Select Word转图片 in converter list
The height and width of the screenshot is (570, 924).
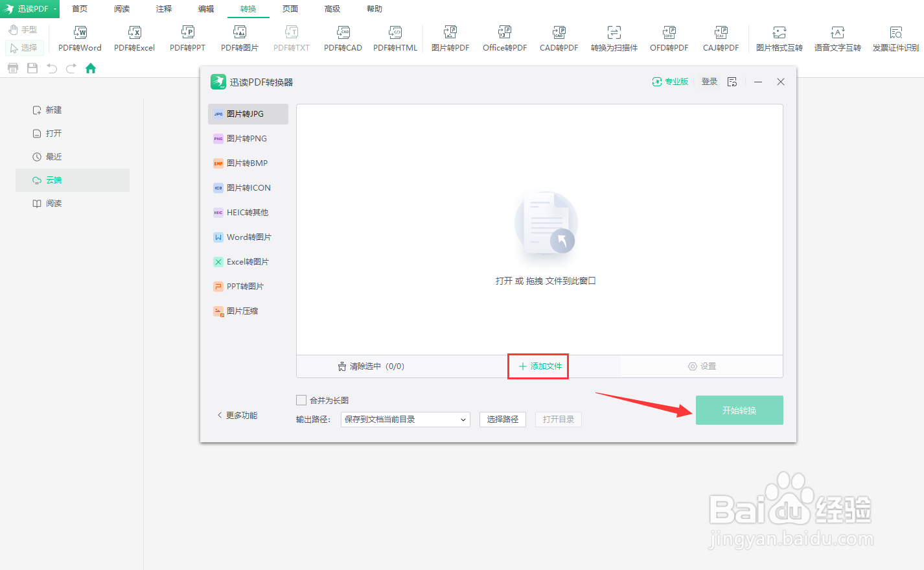248,237
